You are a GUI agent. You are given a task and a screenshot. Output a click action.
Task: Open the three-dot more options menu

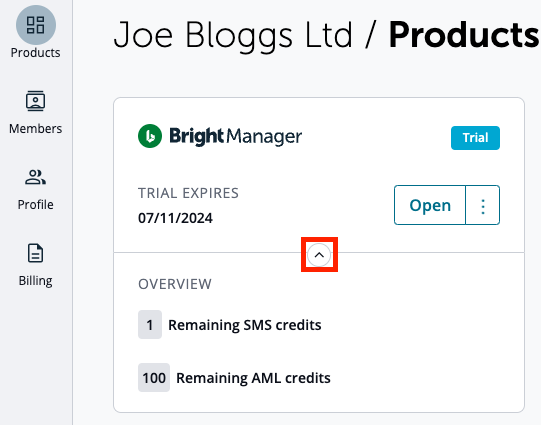pyautogui.click(x=483, y=205)
